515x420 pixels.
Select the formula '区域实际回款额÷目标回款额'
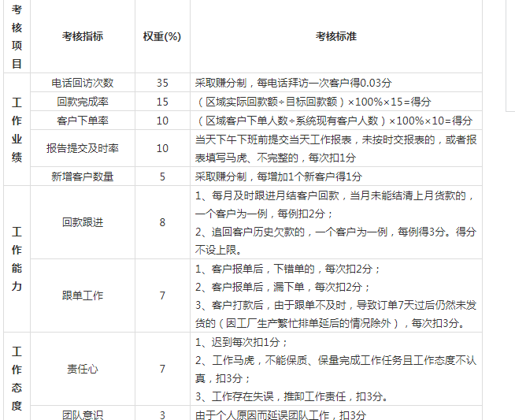(272, 102)
